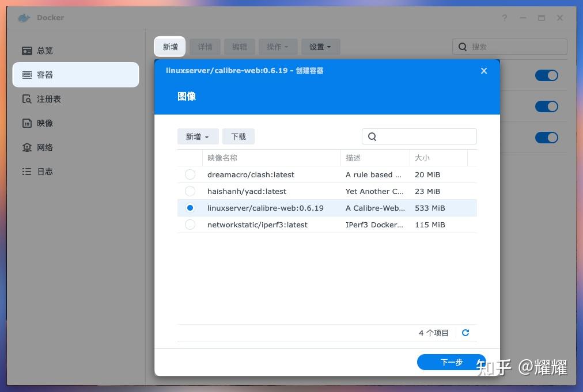Click the linuxserver/calibre-web:0.6.19 image name
This screenshot has height=392, width=583.
pos(266,208)
